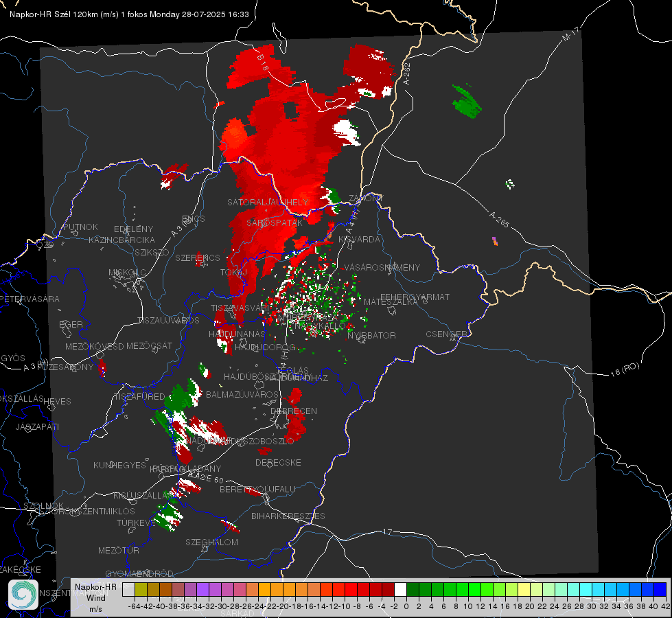The width and height of the screenshot is (672, 618).
Task: Click the KISVÁRDA city label
Action: (x=359, y=240)
